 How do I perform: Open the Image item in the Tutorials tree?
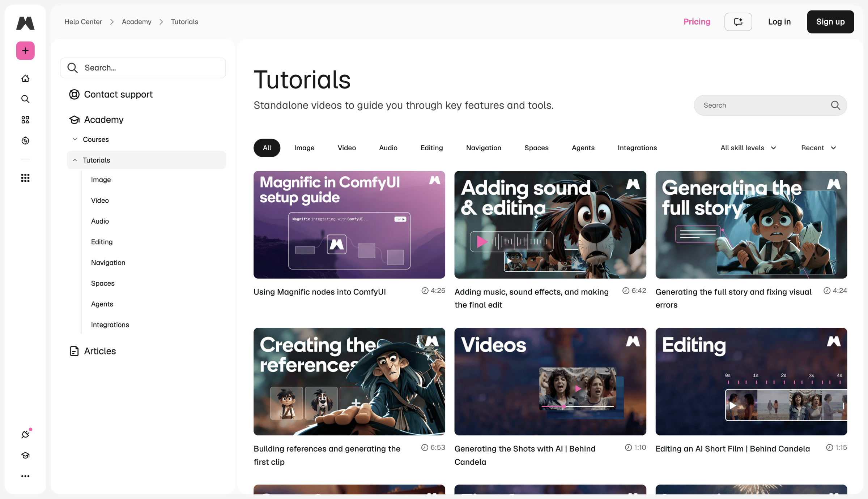coord(101,180)
